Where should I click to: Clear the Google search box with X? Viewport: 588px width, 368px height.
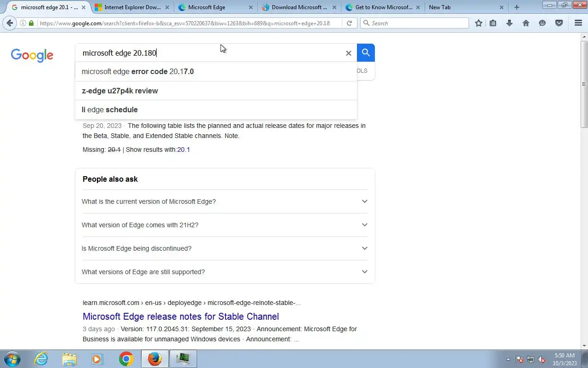pos(348,53)
